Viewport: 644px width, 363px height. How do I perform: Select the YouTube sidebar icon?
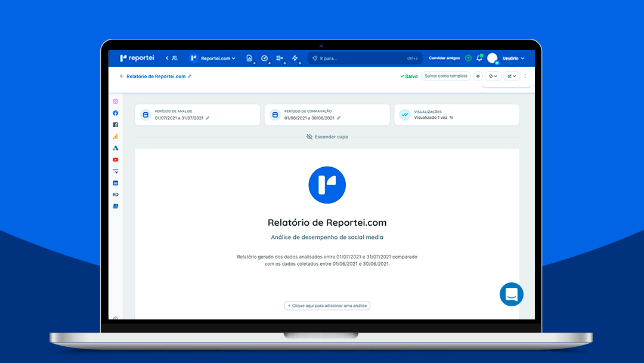pos(116,159)
